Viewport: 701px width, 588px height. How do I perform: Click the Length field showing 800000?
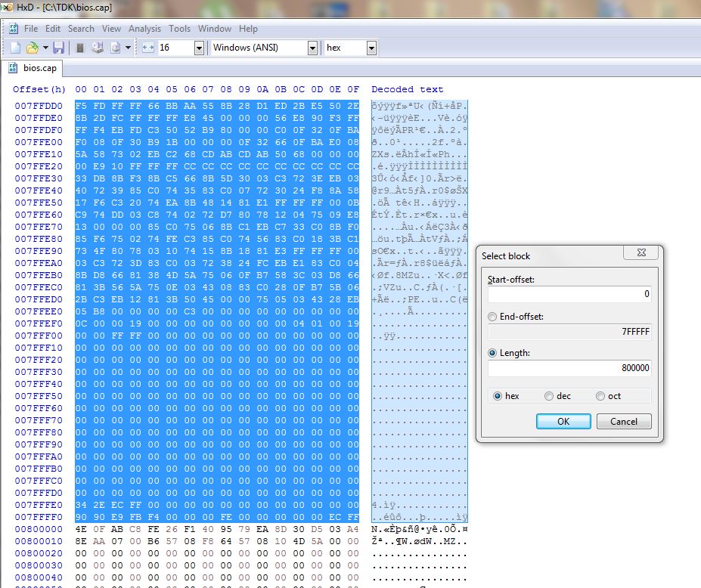click(x=569, y=368)
